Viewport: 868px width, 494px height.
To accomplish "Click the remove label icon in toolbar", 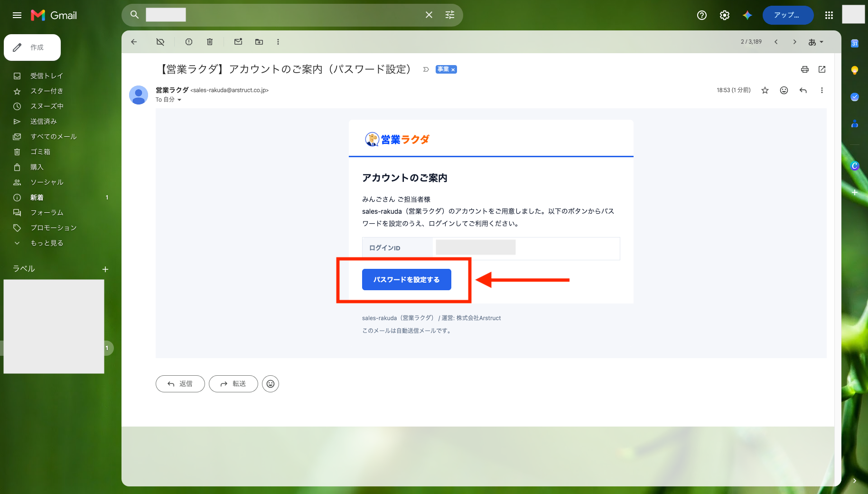I will (160, 42).
